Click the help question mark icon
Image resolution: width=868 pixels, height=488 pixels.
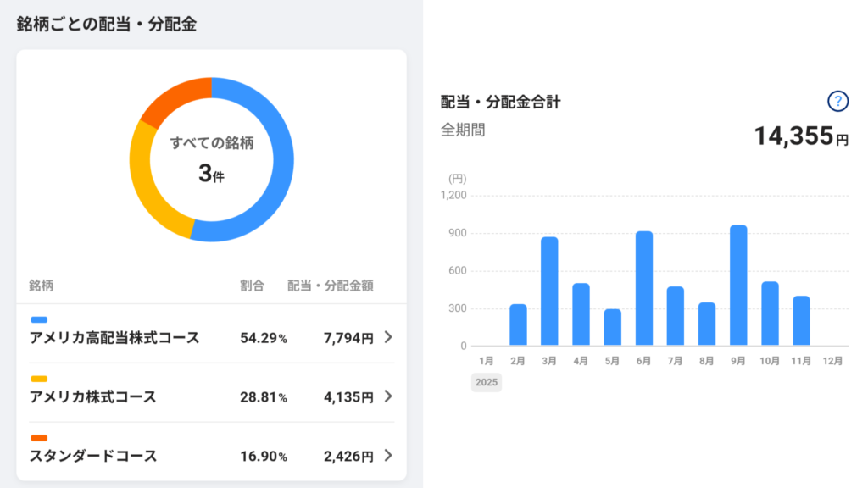[x=837, y=102]
